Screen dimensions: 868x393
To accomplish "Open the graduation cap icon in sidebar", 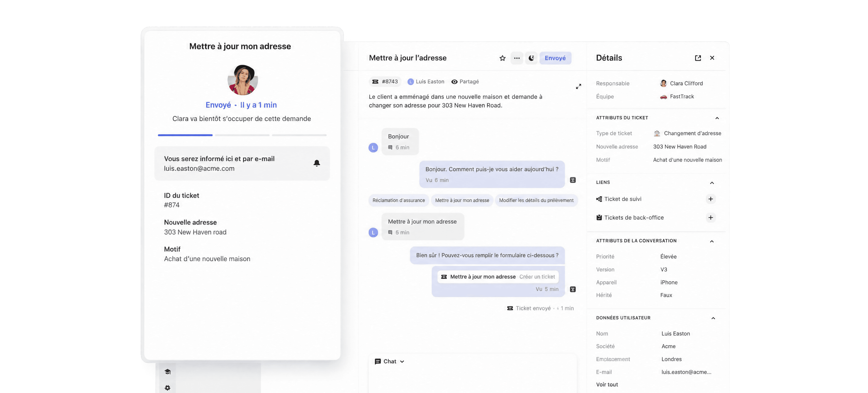I will pyautogui.click(x=168, y=371).
